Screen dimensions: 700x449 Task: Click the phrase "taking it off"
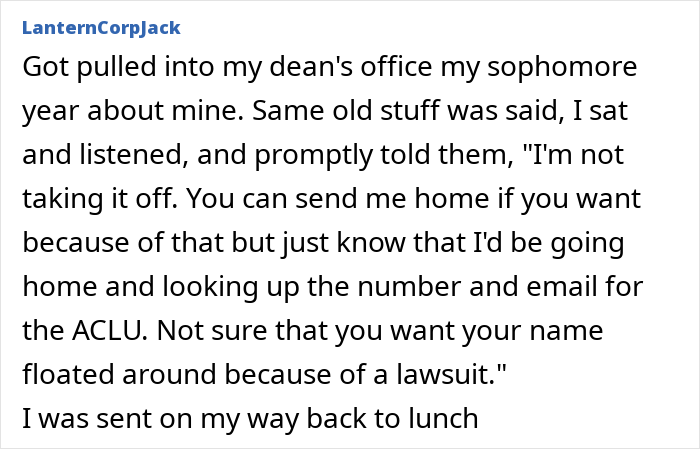(x=98, y=200)
